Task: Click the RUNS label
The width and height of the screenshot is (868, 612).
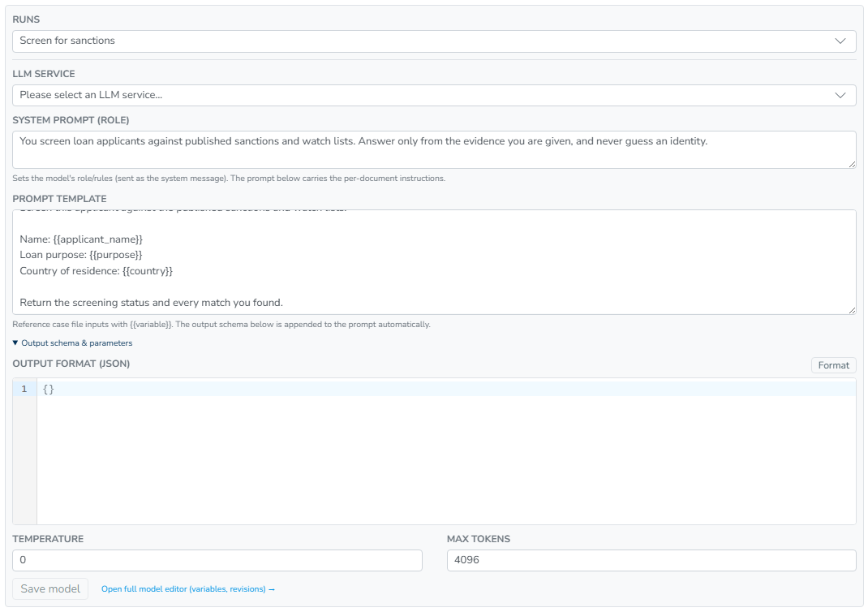Action: (26, 19)
